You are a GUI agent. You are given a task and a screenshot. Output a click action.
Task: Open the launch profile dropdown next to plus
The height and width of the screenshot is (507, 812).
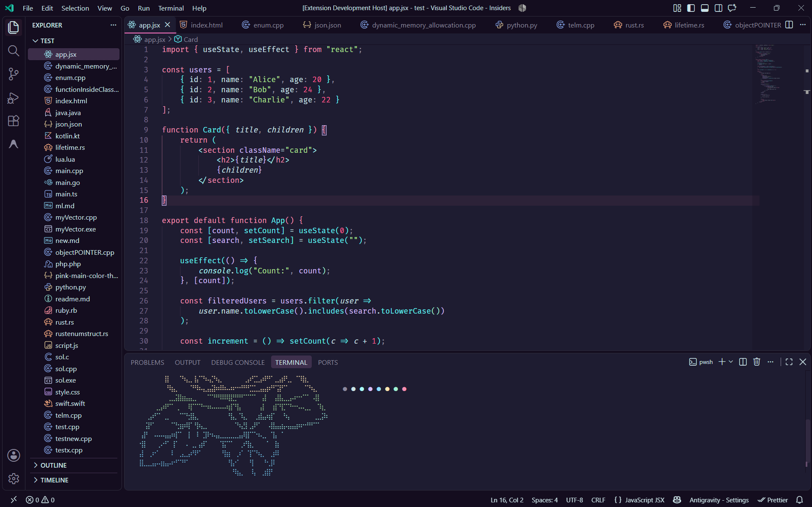coord(731,362)
